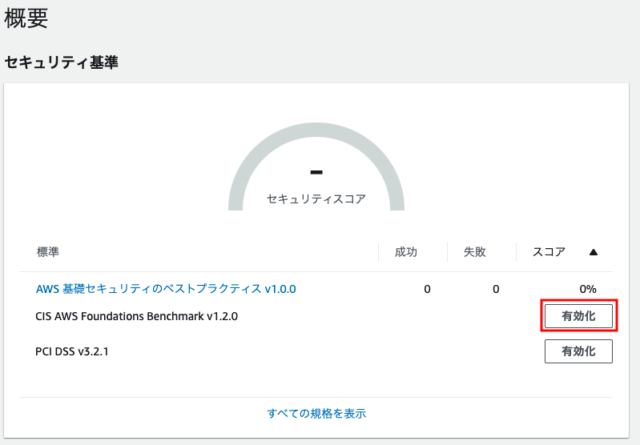Open AWS 基礎セキュリティのベストプラクティス v1.0.0 link
The height and width of the screenshot is (445, 640).
click(166, 289)
